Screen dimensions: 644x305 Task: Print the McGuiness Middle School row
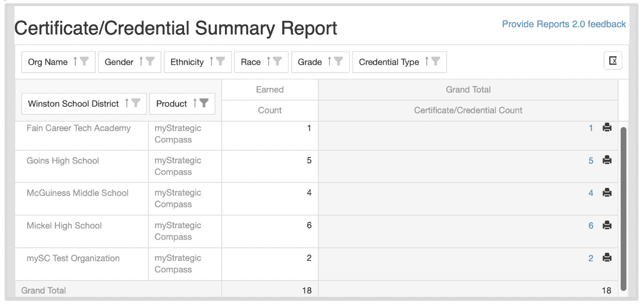pos(607,193)
